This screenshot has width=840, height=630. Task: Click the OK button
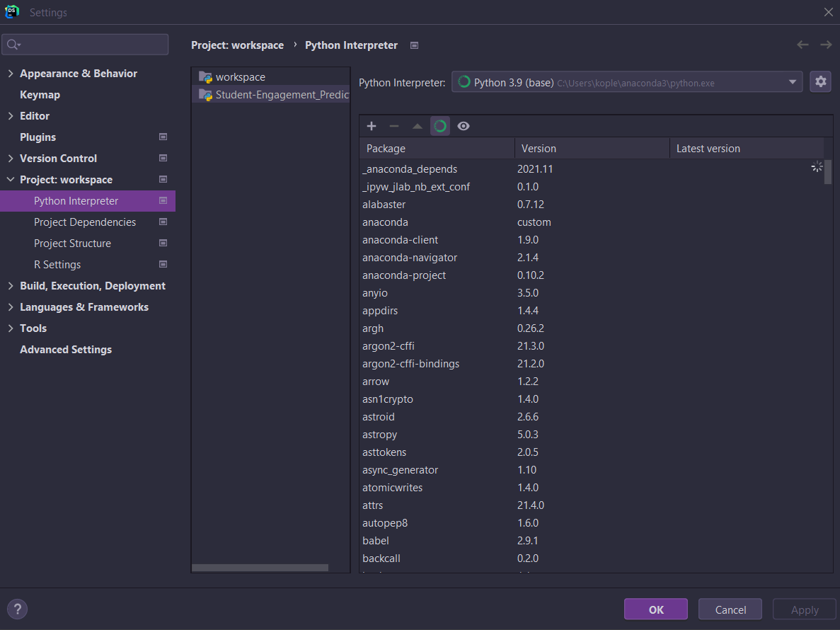coord(656,609)
